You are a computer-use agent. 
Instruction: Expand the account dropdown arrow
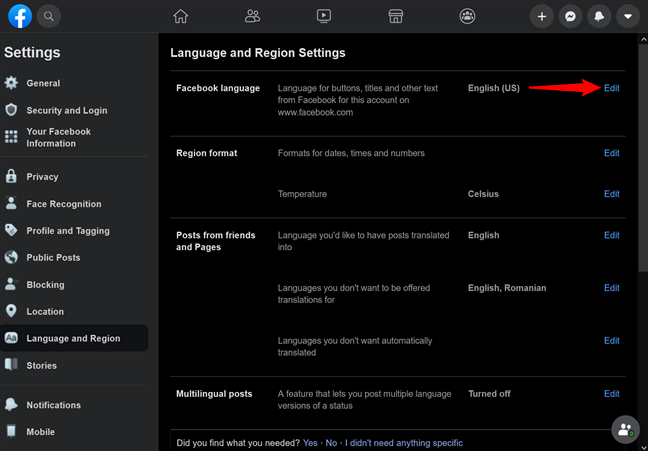(x=628, y=16)
